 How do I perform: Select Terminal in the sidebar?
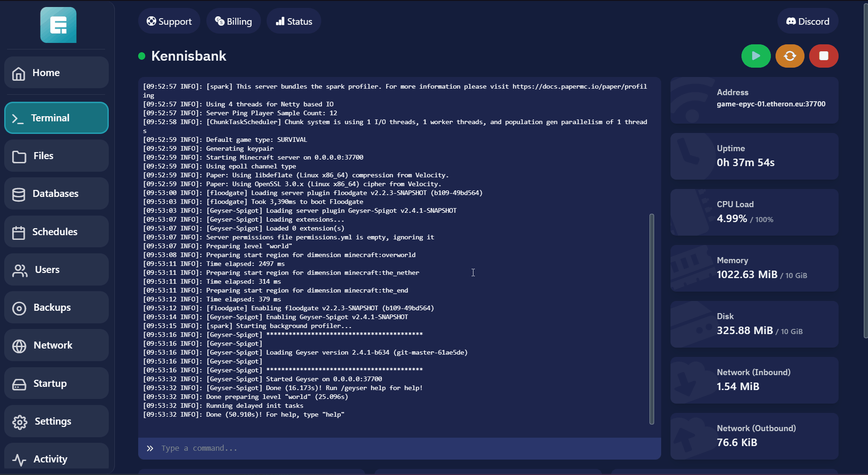[x=56, y=118]
